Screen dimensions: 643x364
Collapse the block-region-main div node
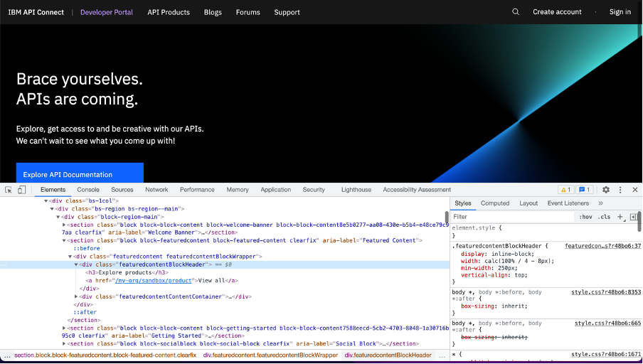tap(58, 217)
